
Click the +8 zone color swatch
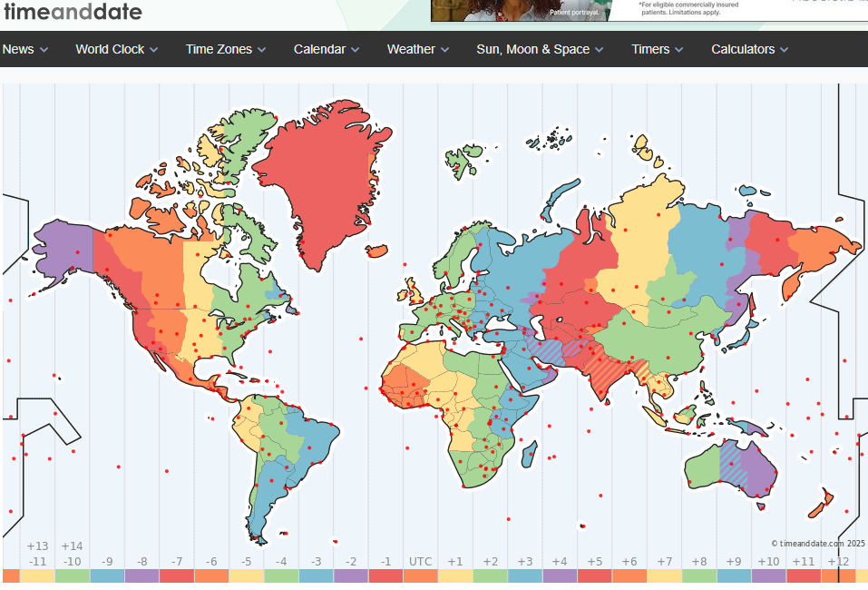pos(699,575)
